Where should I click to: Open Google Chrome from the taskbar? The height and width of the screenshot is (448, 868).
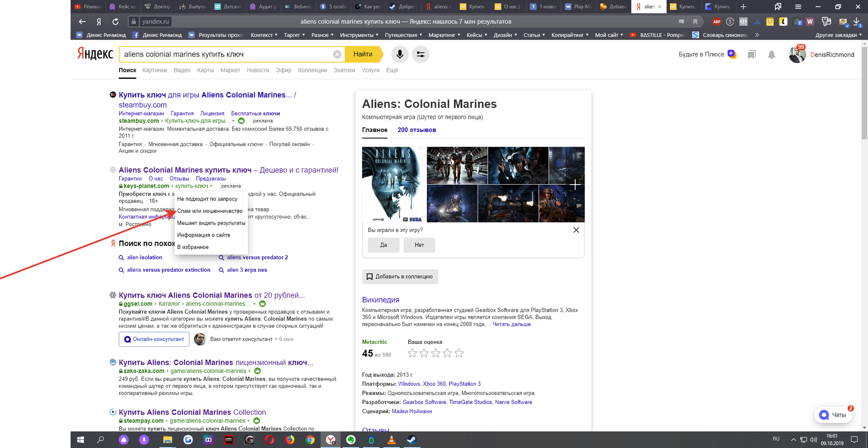pos(310,440)
